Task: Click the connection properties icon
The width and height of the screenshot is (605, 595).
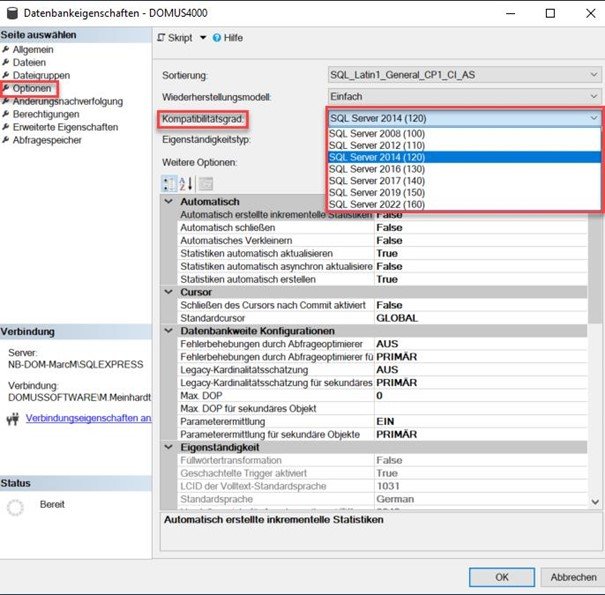Action: click(13, 419)
